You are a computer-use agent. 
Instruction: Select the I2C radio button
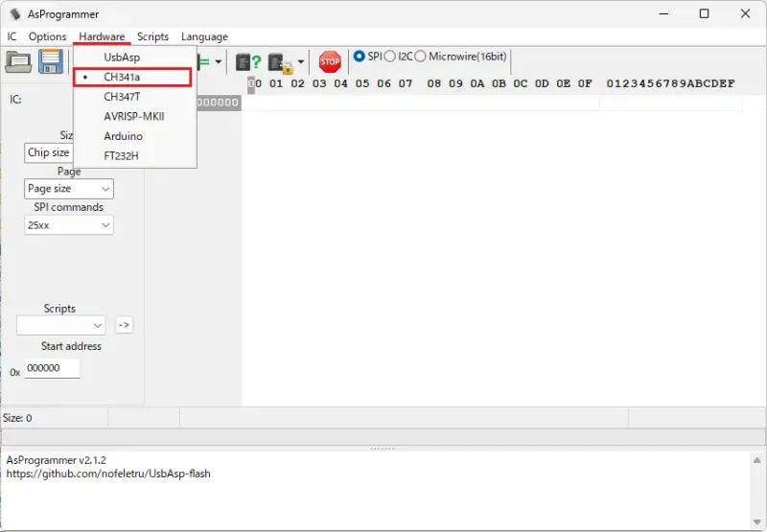390,57
